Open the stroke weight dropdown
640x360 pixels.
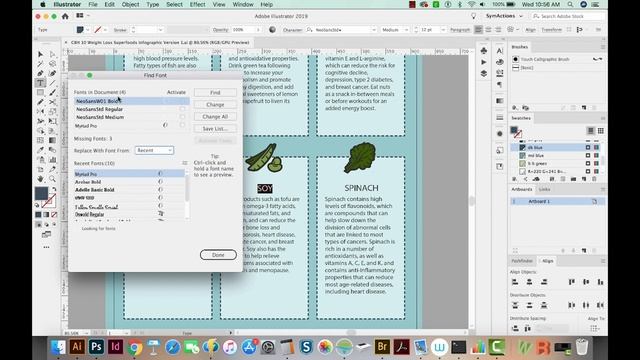(x=160, y=30)
